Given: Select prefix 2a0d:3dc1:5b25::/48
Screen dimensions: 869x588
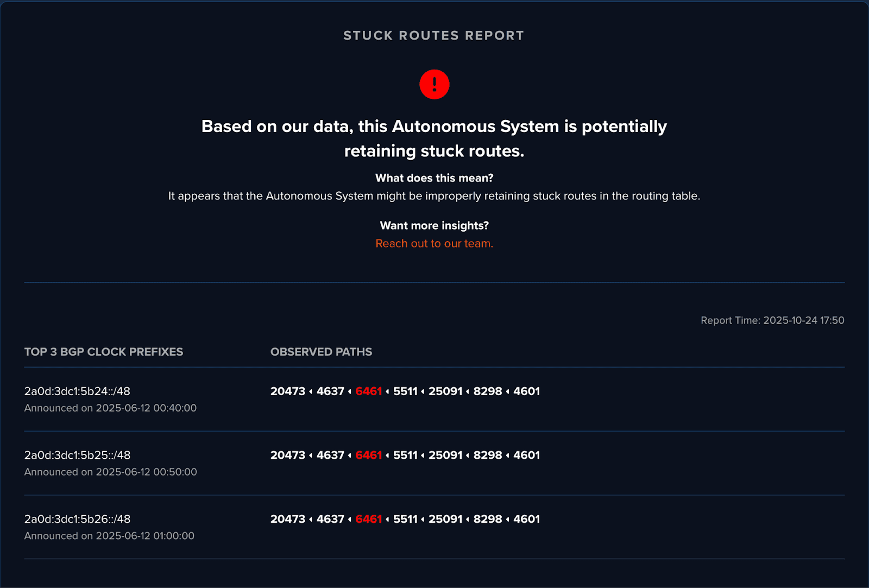Looking at the screenshot, I should click(x=77, y=455).
